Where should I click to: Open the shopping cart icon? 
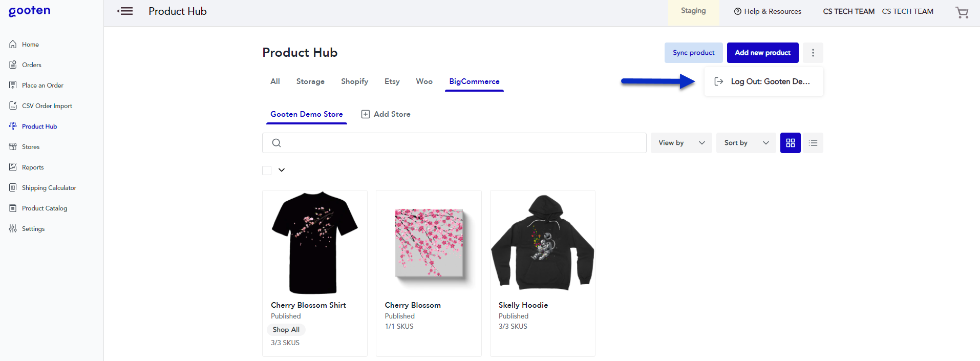click(x=962, y=12)
